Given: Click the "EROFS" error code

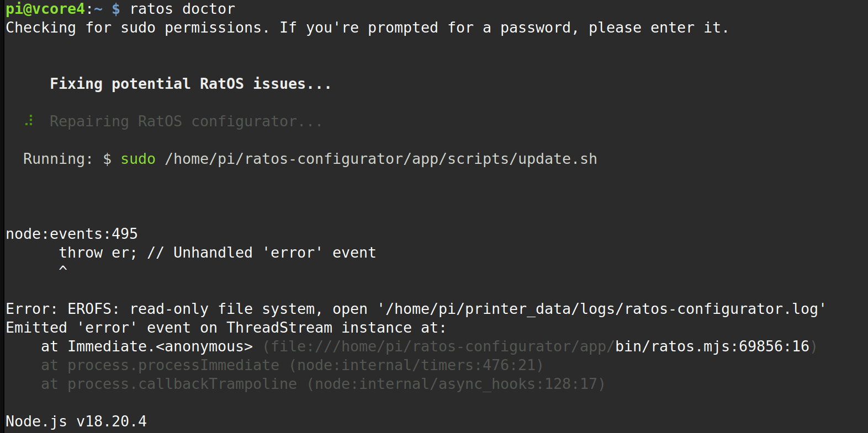Looking at the screenshot, I should (x=89, y=309).
